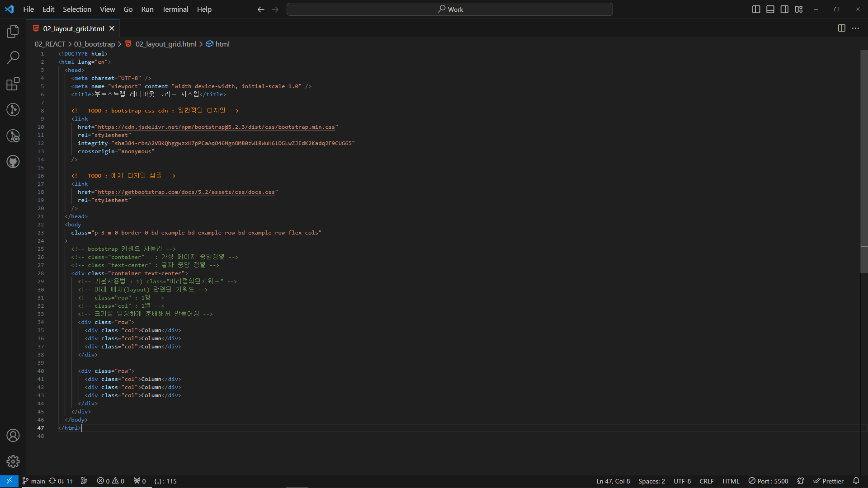Open Accounts icon in activity bar

point(13,435)
